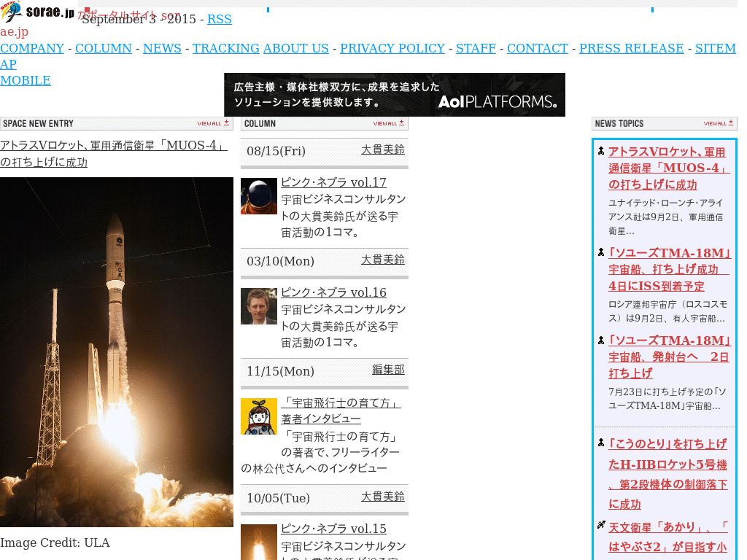Open author 大貫美鈴 link on 03/10(Mon)
The image size is (747, 560).
point(382,260)
